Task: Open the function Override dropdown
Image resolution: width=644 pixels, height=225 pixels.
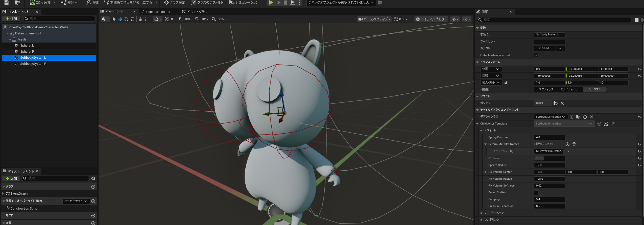Action: click(x=76, y=201)
